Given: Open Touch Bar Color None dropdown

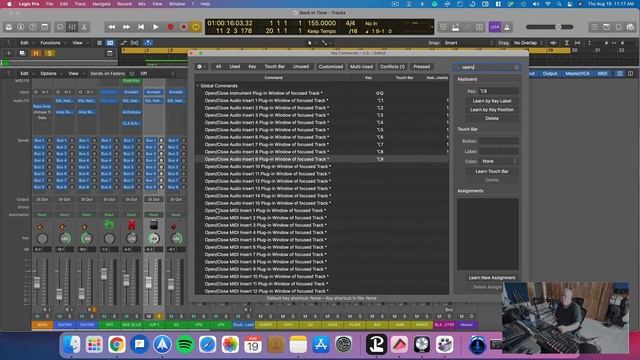Looking at the screenshot, I should 499,161.
